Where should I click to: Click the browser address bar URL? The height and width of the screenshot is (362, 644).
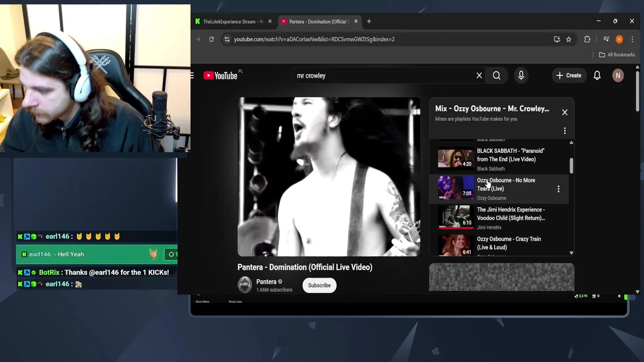coord(314,39)
